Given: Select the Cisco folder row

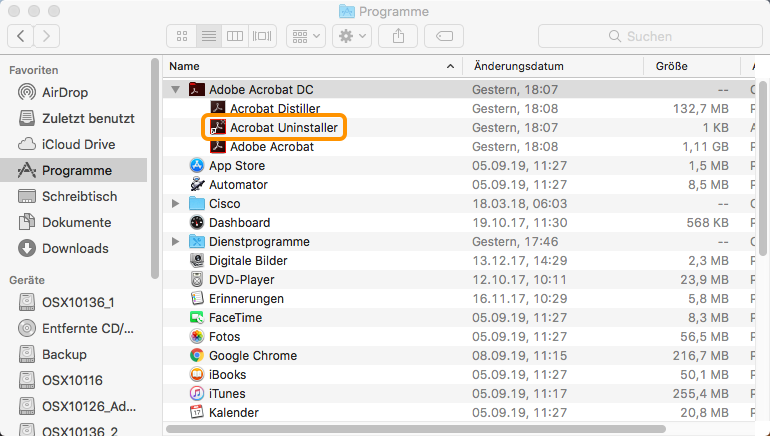Looking at the screenshot, I should (x=459, y=204).
